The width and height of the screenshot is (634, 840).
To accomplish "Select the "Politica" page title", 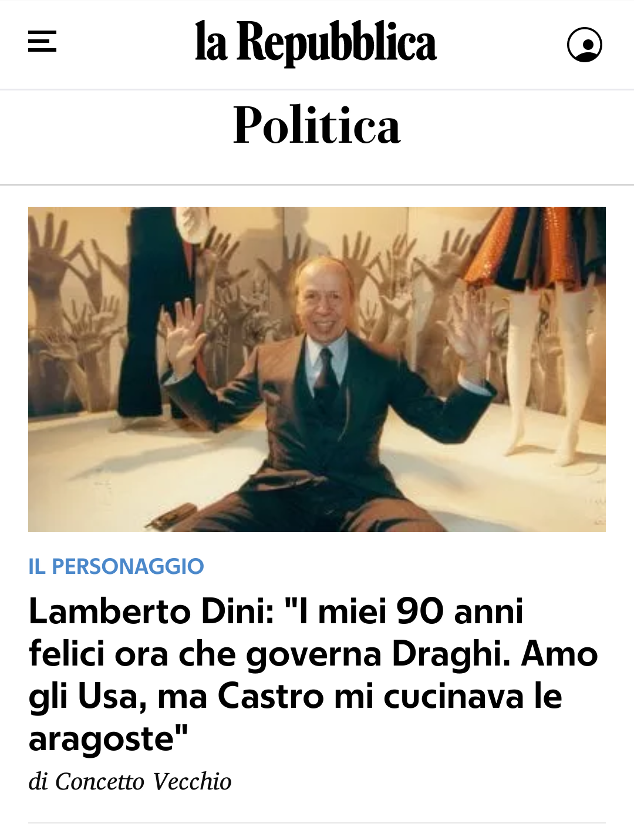I will point(317,125).
